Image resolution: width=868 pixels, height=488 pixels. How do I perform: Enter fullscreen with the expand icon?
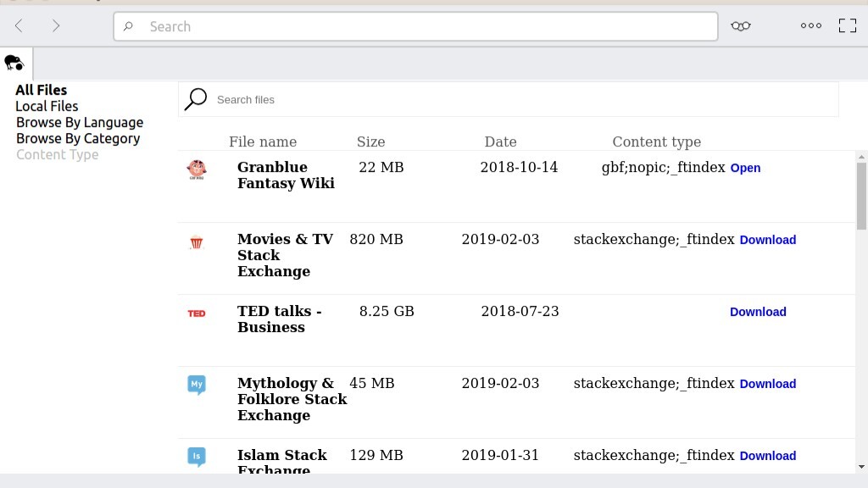[847, 26]
